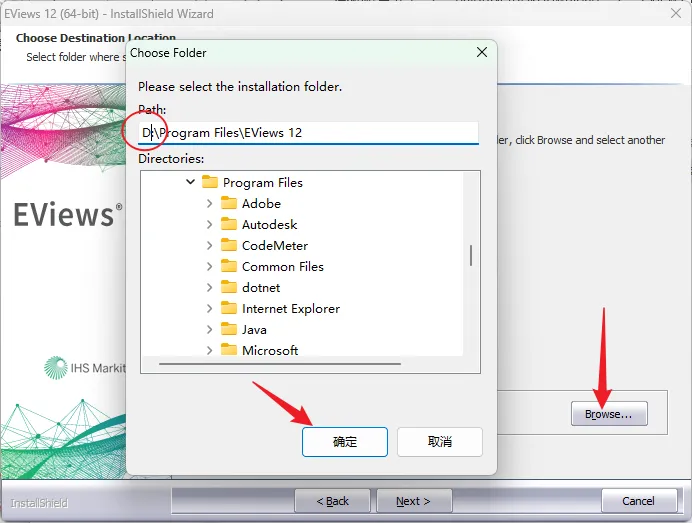Select the dotnet folder icon

coord(229,287)
